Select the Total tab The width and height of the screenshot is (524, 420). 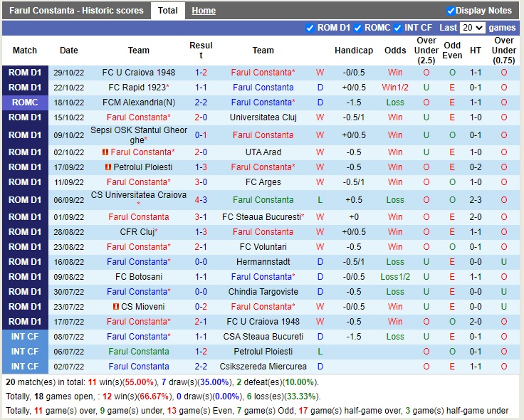(168, 11)
